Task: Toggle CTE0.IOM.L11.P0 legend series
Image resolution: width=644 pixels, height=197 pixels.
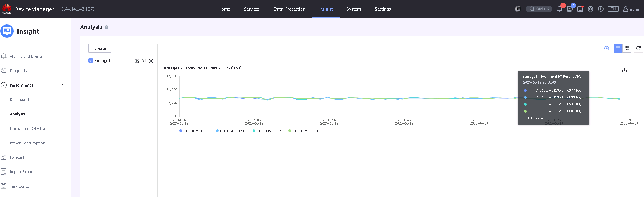Action: 268,131
